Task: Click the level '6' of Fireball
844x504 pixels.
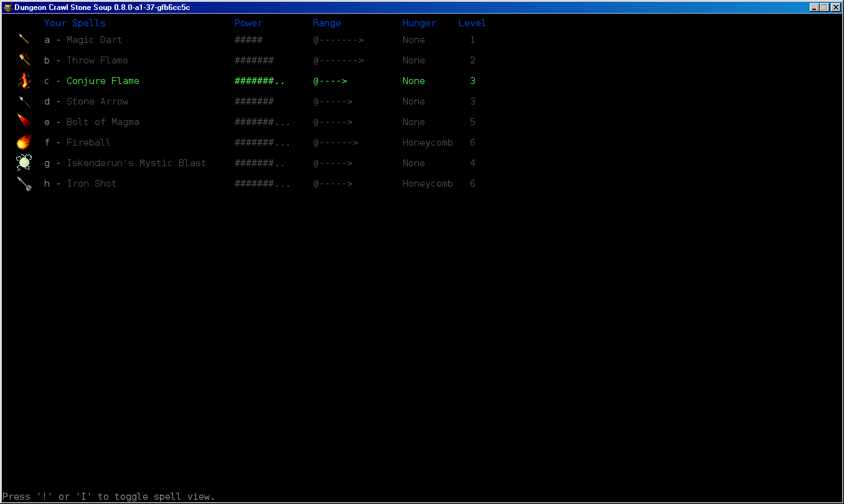Action: click(472, 142)
